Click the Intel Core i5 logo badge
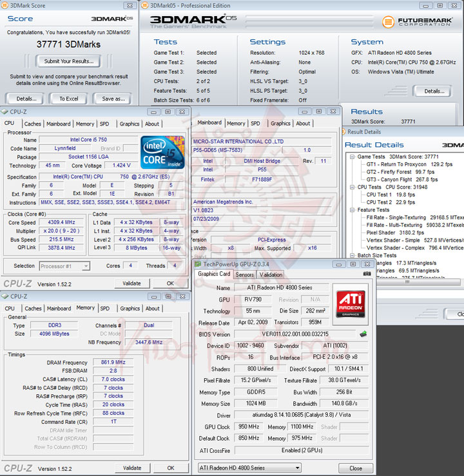 point(162,153)
